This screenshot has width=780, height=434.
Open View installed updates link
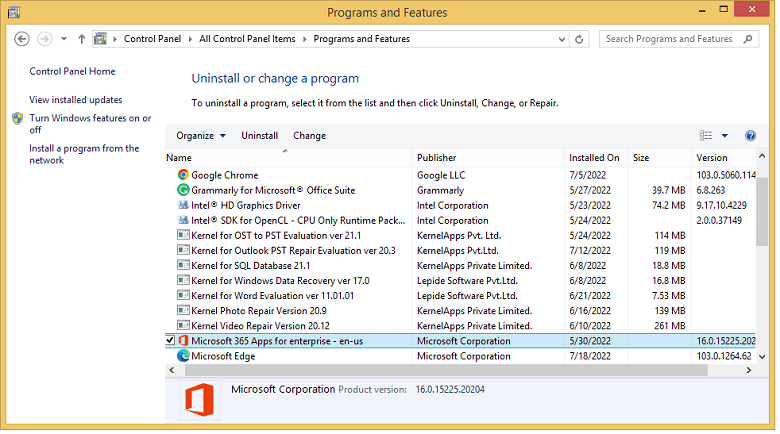76,100
